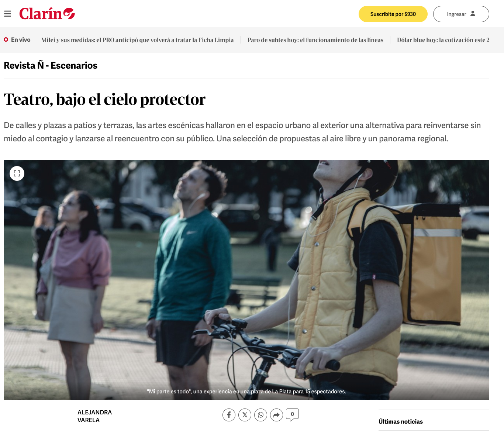Viewport: 504px width, 431px height.
Task: Open Paro de subtes hoy headline
Action: pos(315,40)
